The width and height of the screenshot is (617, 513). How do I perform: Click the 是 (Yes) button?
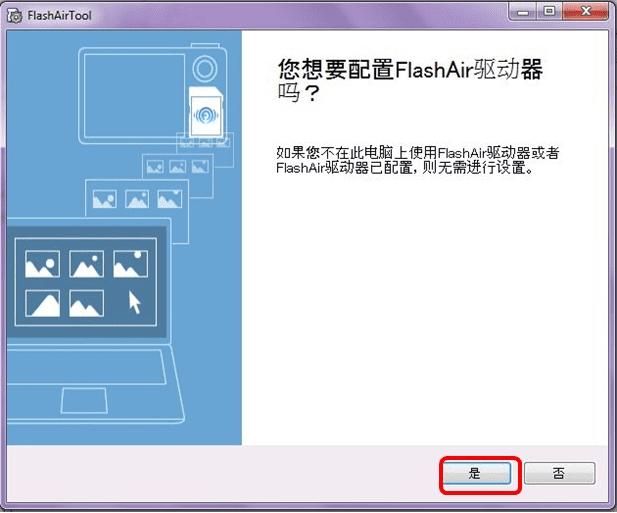point(477,473)
